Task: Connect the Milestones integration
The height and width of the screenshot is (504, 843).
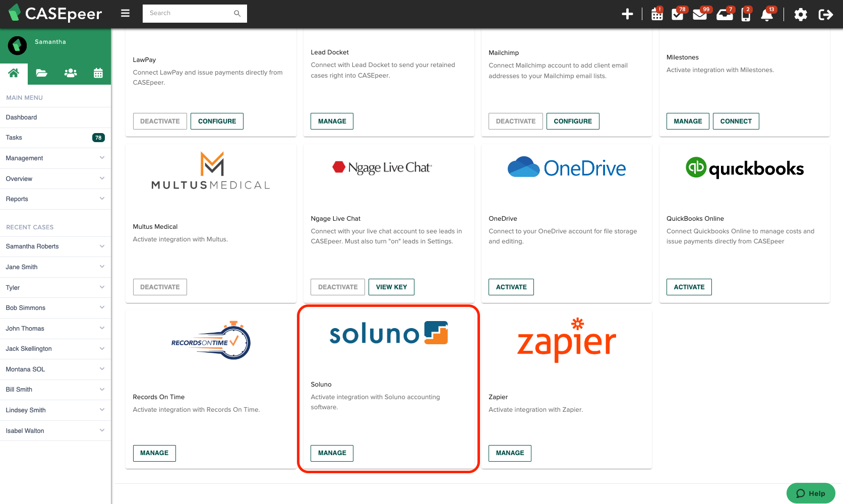Action: 736,121
